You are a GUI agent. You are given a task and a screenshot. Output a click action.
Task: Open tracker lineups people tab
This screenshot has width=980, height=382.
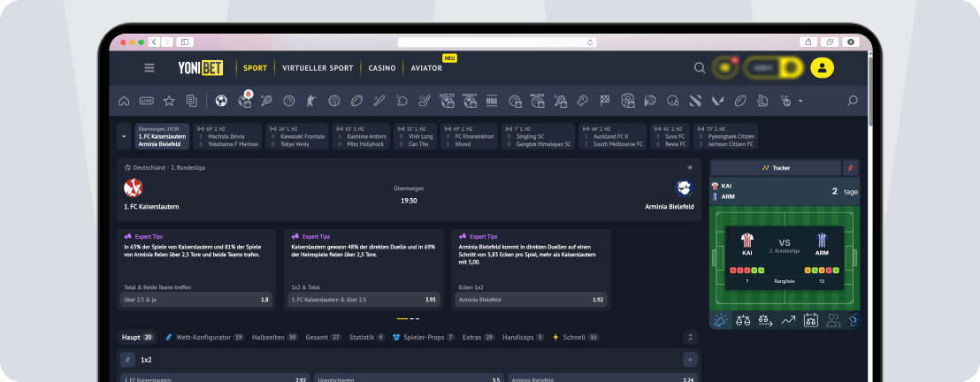(x=833, y=320)
